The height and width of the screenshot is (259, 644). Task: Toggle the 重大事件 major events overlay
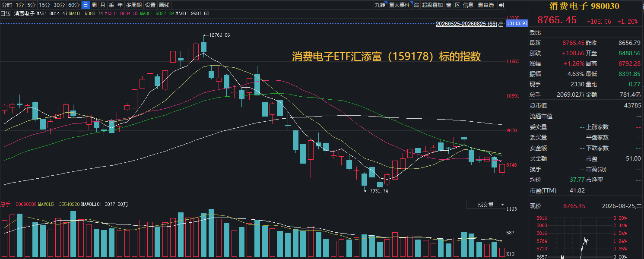[x=400, y=5]
